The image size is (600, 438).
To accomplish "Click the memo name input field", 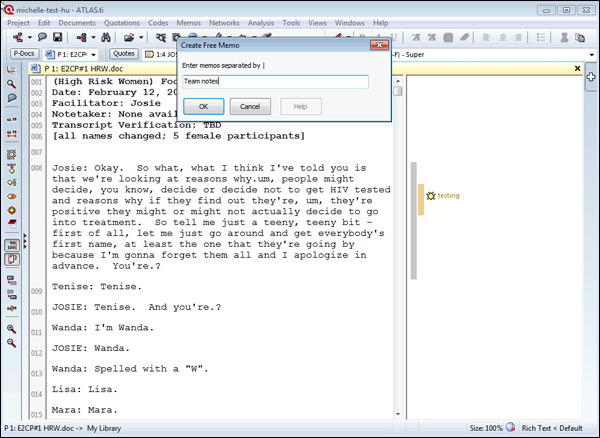I will click(x=275, y=82).
